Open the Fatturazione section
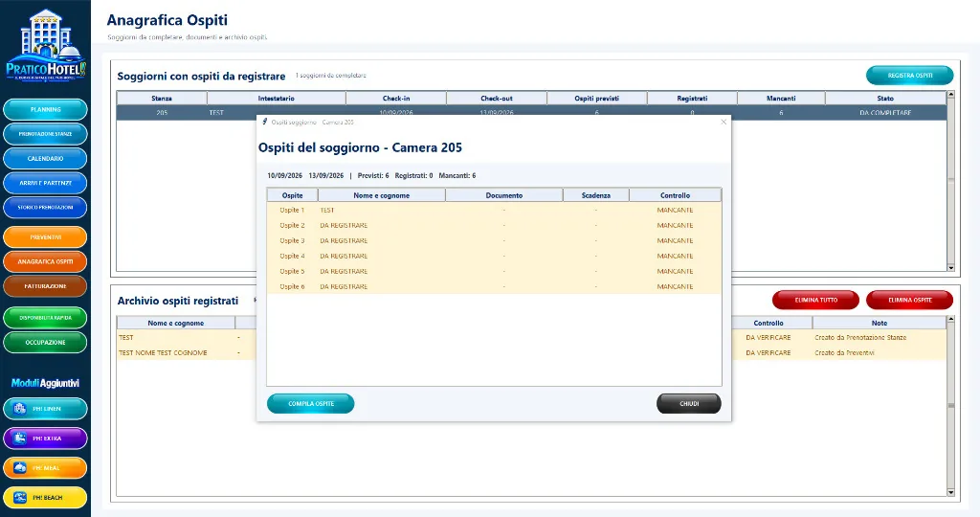The height and width of the screenshot is (517, 980). (x=46, y=286)
